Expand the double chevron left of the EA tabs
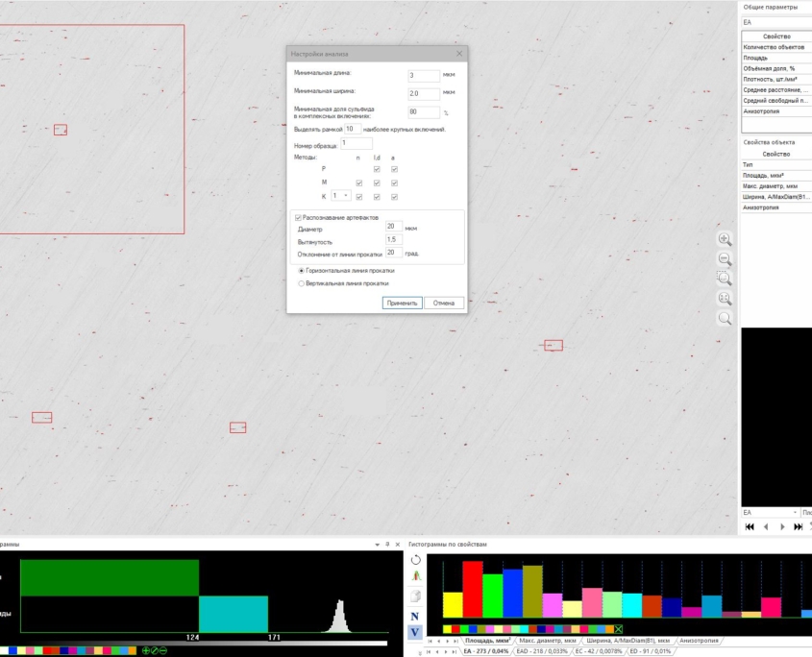The width and height of the screenshot is (812, 657). pos(420,653)
